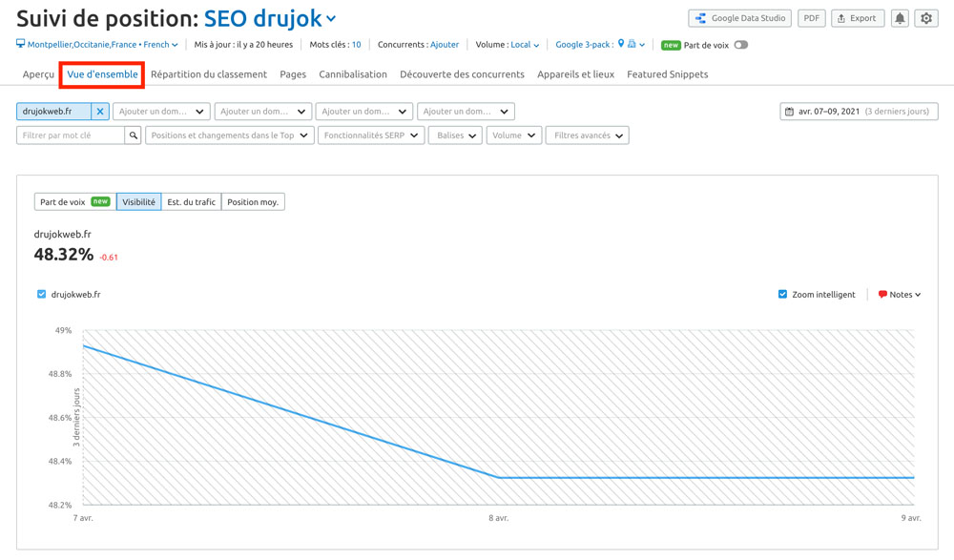Open the Répartition du classement tab
The width and height of the screenshot is (954, 560).
209,74
